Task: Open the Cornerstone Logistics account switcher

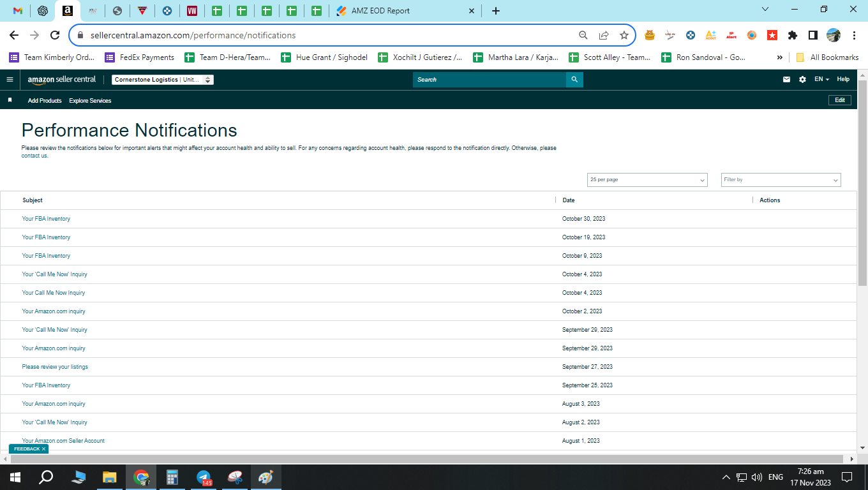Action: point(163,80)
